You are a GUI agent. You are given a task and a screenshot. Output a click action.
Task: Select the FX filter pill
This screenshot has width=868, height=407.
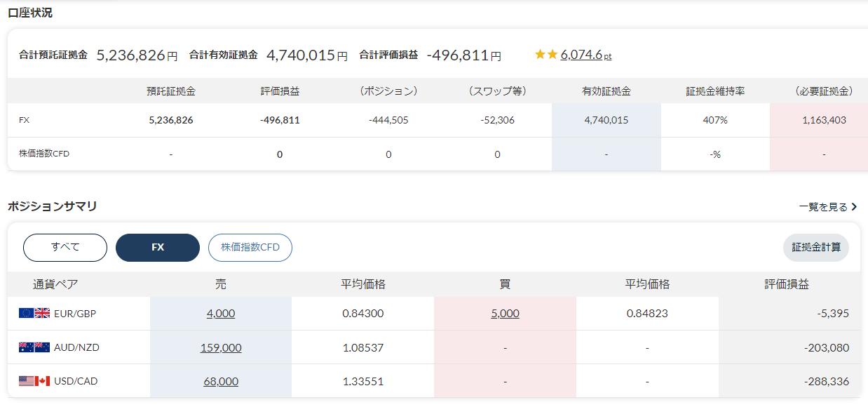158,247
